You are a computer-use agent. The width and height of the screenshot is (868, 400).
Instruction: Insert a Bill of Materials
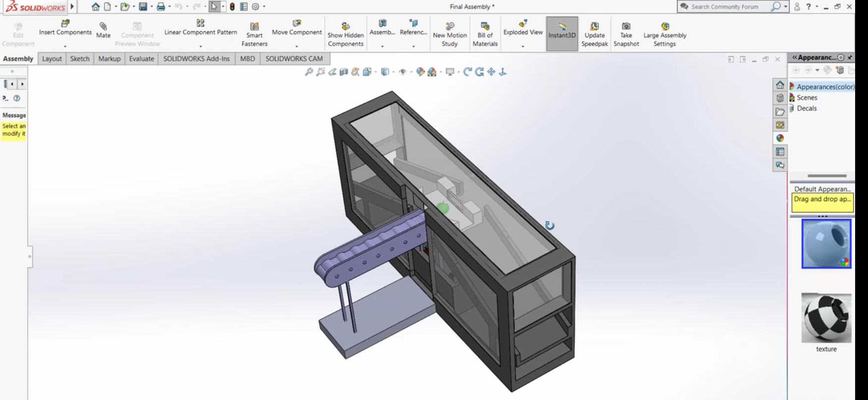pos(485,34)
